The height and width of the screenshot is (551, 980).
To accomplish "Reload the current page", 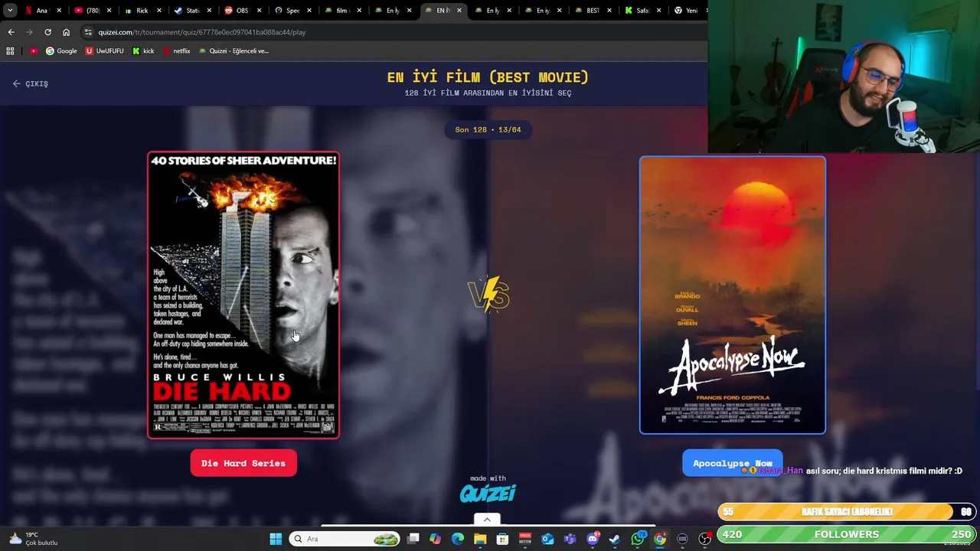I will [47, 32].
